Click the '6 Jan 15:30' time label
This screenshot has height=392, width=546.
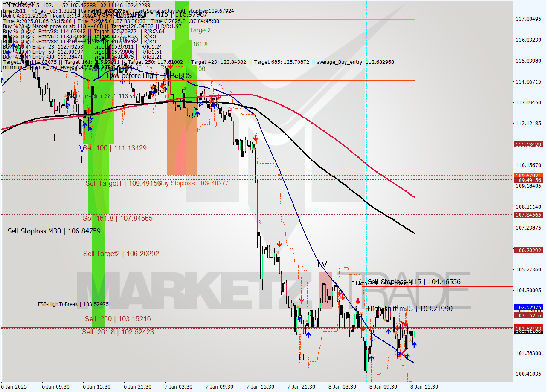tap(97, 387)
